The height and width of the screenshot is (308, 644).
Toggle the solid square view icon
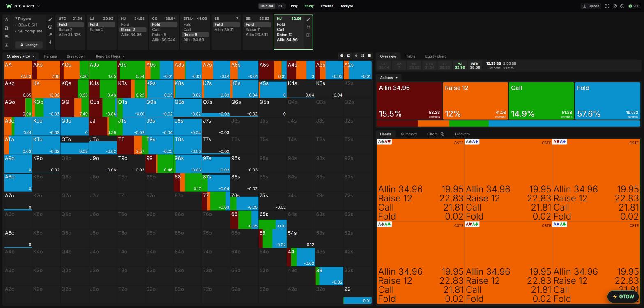coord(369,56)
